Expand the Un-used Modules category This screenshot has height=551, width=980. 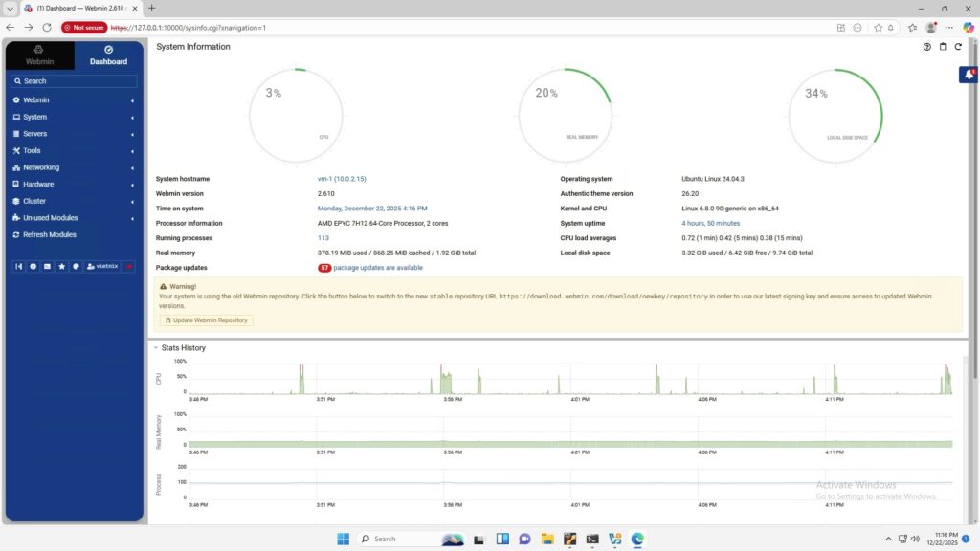click(x=74, y=218)
